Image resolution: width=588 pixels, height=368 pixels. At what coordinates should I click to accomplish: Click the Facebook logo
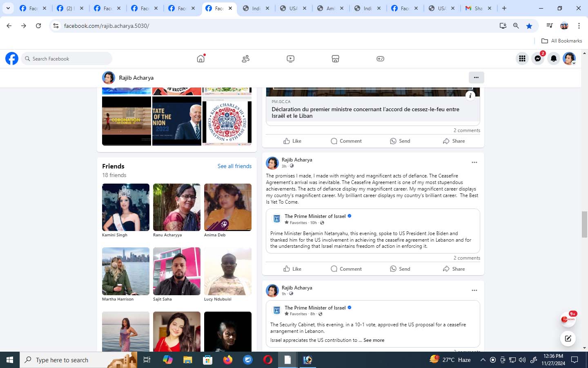click(12, 58)
